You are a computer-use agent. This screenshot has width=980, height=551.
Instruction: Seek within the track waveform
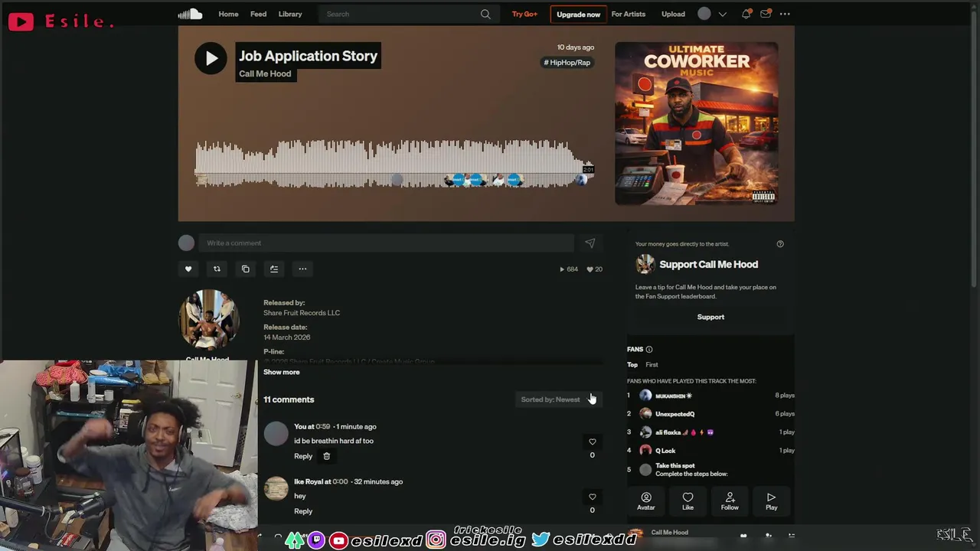point(394,163)
